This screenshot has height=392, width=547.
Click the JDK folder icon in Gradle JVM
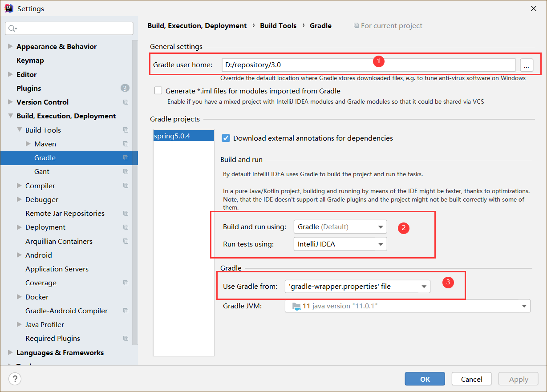click(x=296, y=306)
